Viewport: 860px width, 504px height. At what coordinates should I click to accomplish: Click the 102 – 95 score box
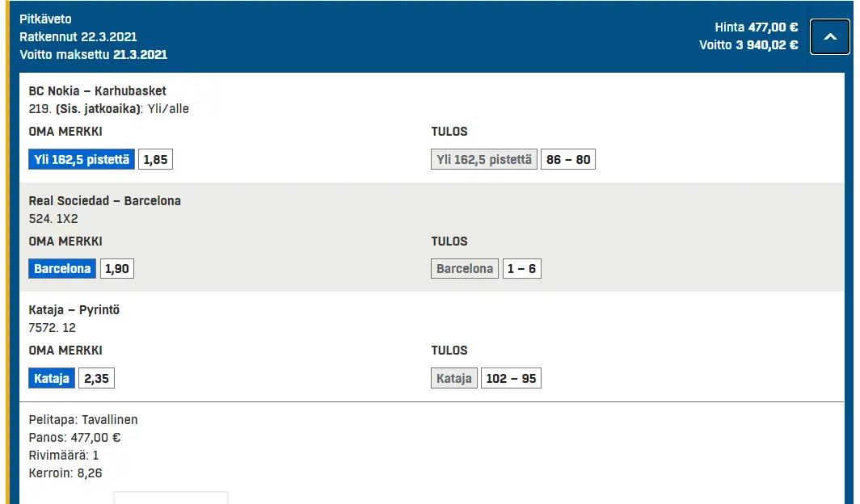click(511, 378)
